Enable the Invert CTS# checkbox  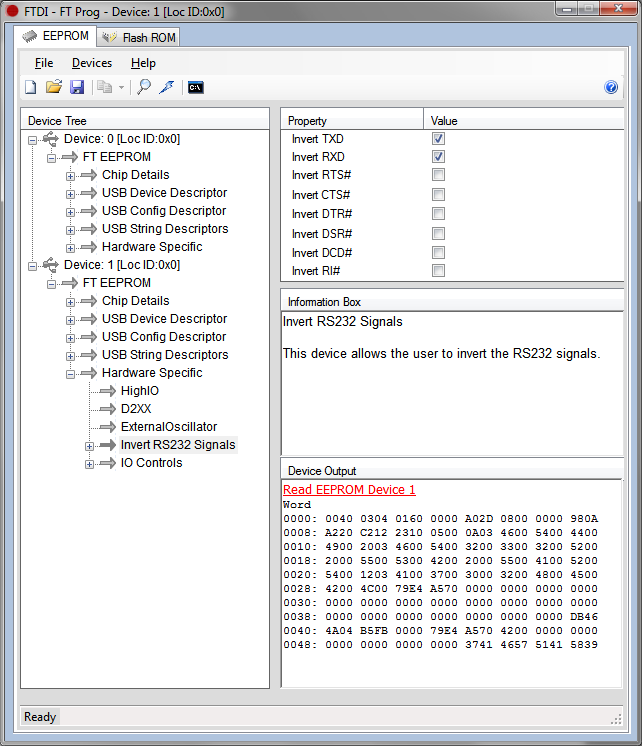point(438,195)
